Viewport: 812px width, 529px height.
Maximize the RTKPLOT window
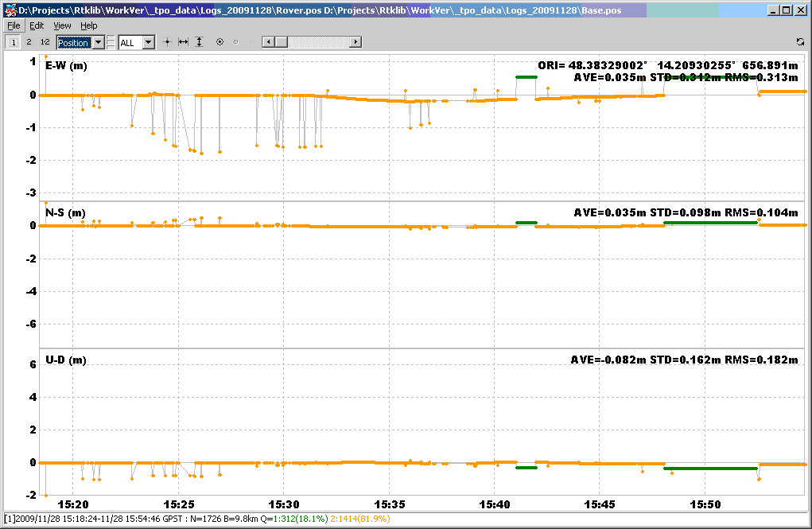[x=787, y=10]
